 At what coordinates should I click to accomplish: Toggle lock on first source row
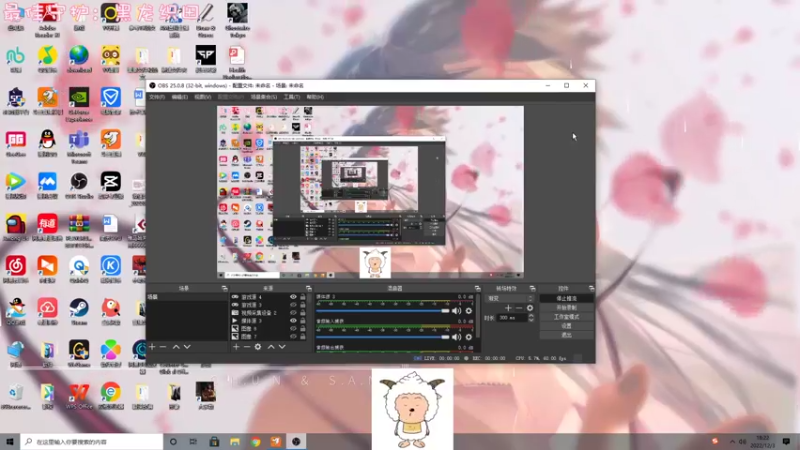click(x=303, y=297)
